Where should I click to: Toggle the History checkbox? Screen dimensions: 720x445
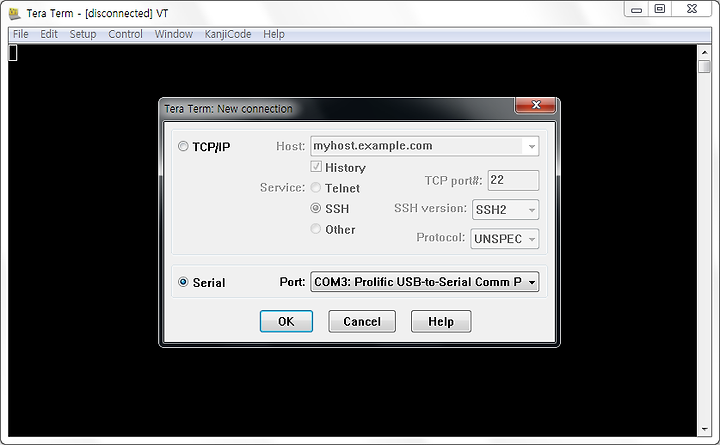[x=316, y=167]
